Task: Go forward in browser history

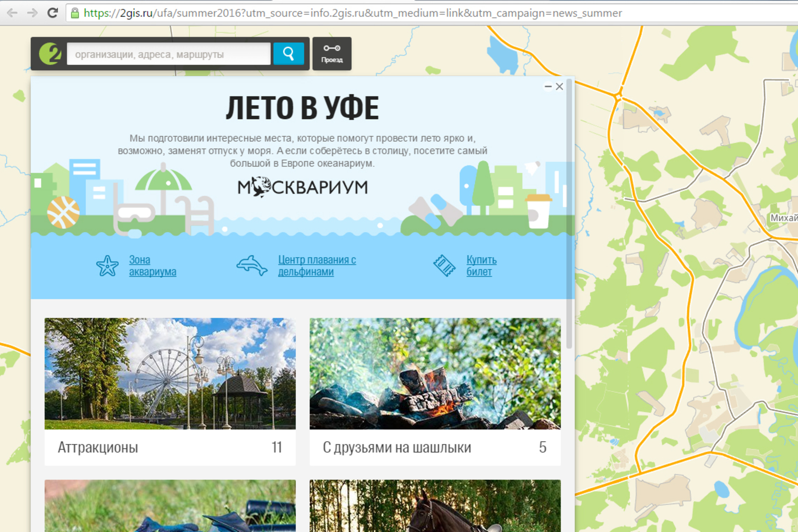Action: 32,13
